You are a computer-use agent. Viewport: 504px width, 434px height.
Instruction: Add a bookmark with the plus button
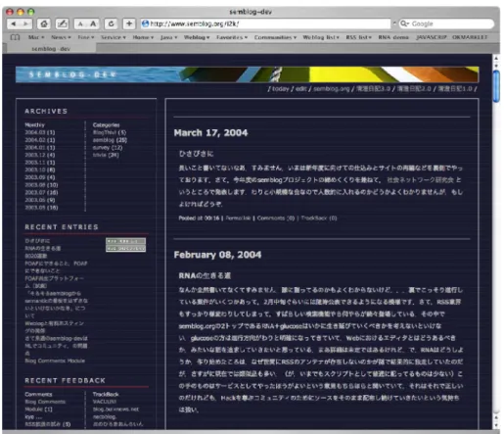129,24
